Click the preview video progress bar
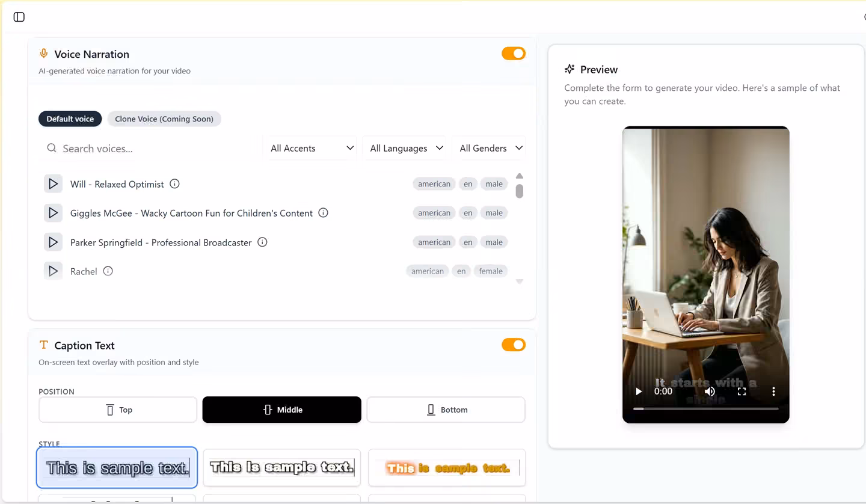Screen dimensions: 866x504 pos(706,408)
